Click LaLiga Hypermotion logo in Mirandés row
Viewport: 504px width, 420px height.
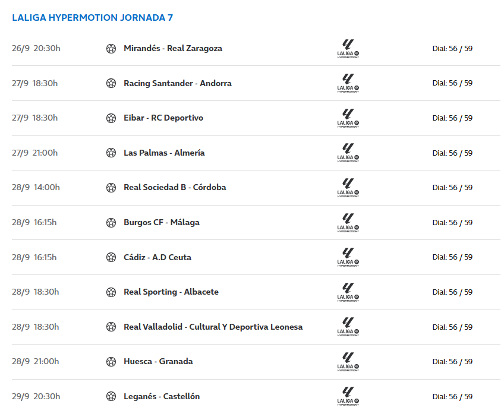pos(348,49)
